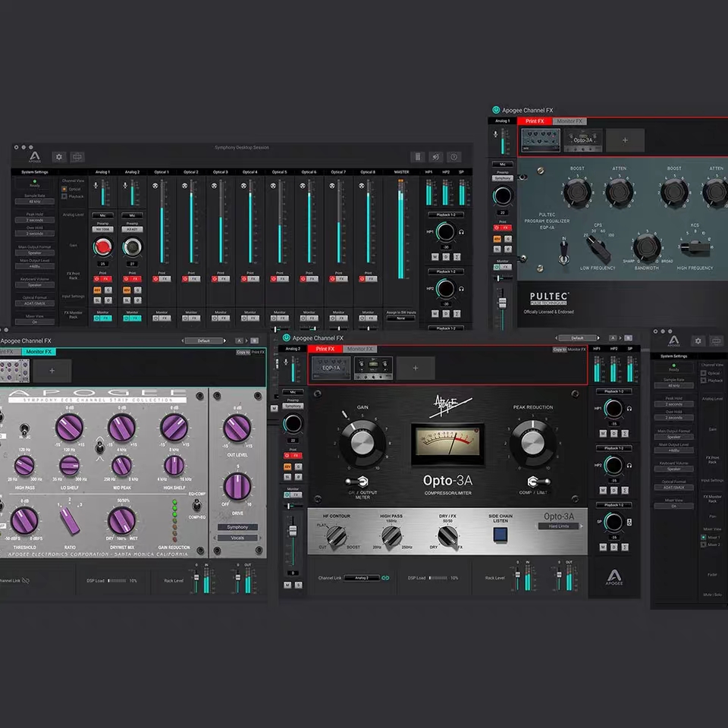The image size is (728, 728).
Task: Toggle Print FX on the Optical 3 channel
Action: (x=221, y=279)
